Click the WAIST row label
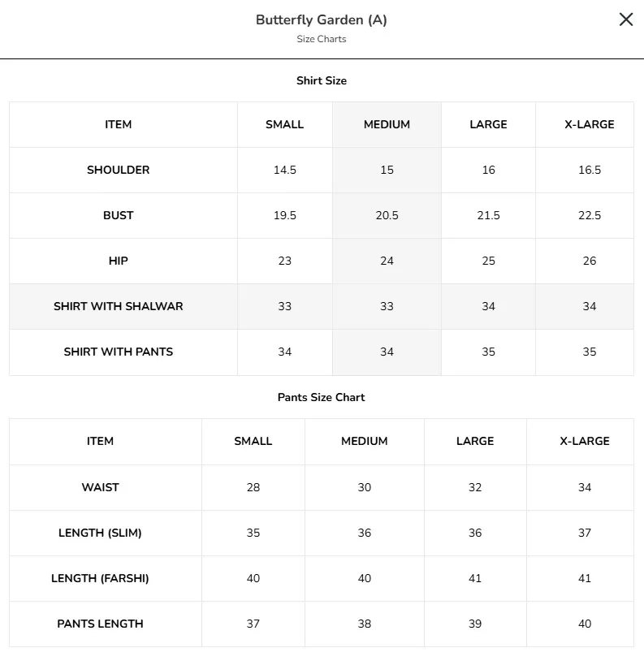The image size is (644, 665). [100, 487]
